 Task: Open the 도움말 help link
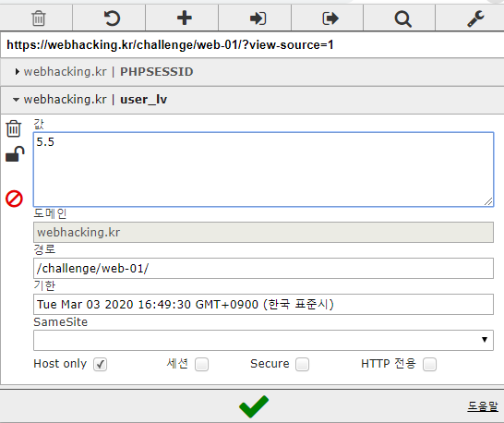click(x=483, y=406)
